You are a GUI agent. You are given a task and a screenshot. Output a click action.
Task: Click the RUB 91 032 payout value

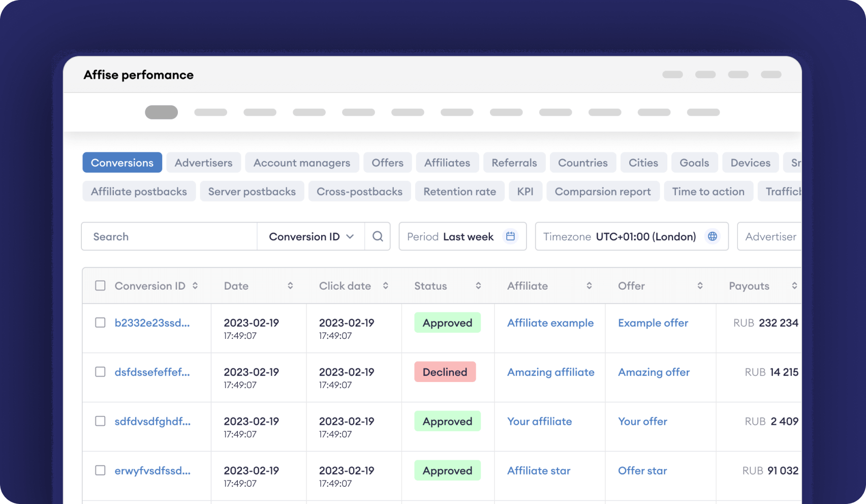770,470
